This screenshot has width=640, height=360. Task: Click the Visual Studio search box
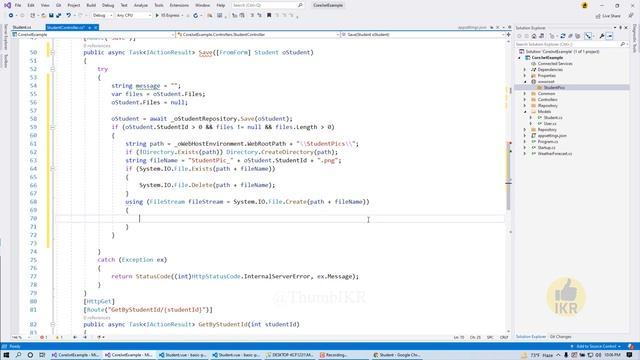click(267, 5)
